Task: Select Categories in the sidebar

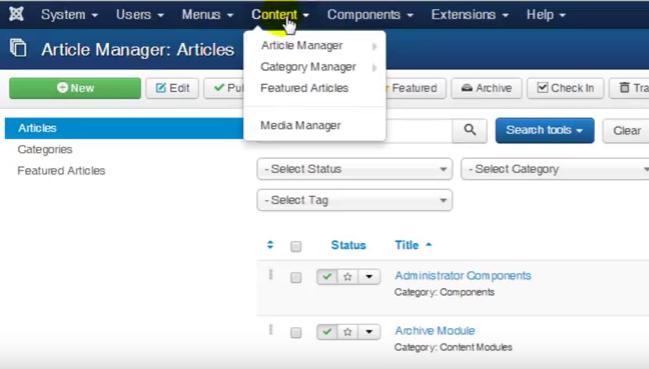Action: click(45, 149)
